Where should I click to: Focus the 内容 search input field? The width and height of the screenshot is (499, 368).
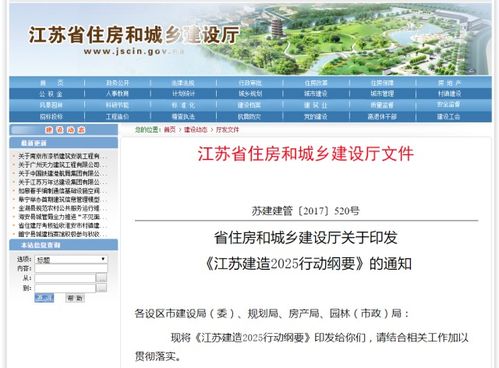coord(71,268)
